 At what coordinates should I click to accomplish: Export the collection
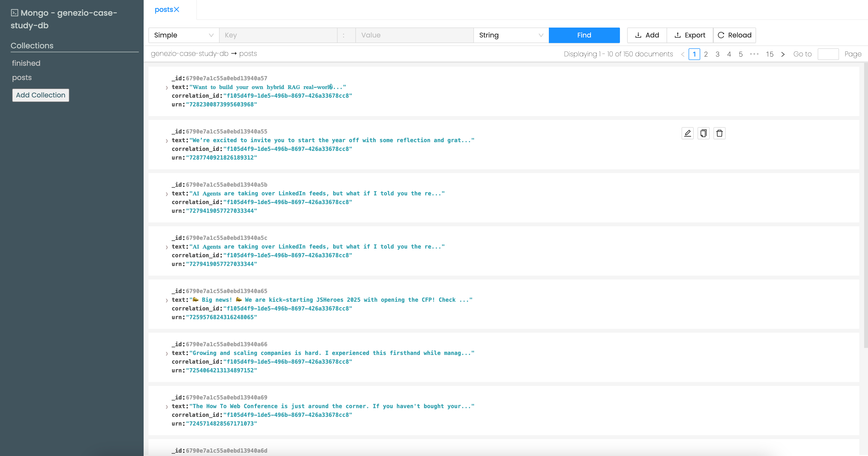[x=690, y=35]
